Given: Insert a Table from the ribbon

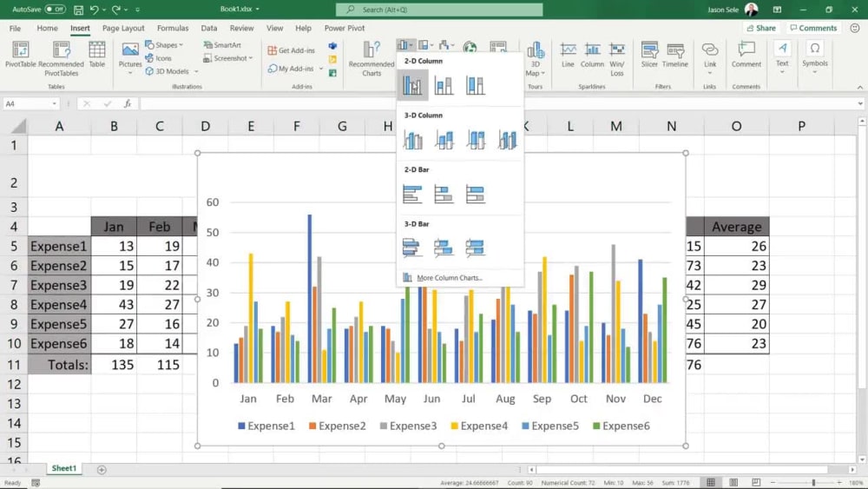Looking at the screenshot, I should (x=97, y=56).
